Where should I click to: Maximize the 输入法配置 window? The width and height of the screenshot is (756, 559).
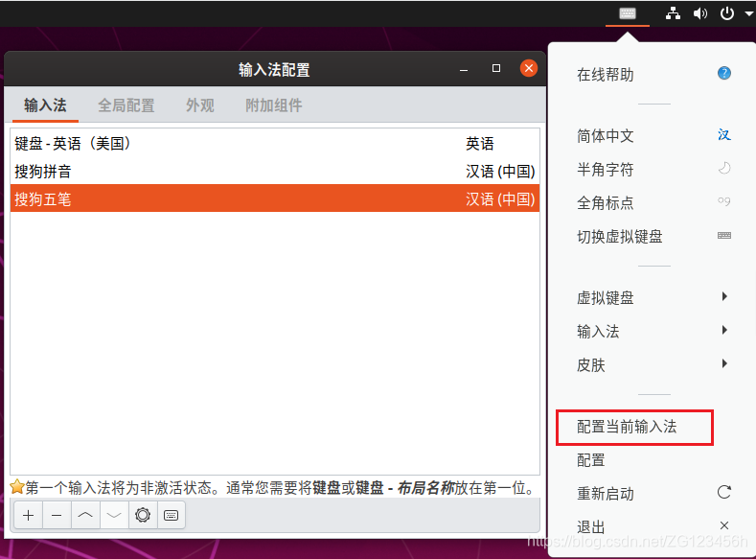pos(496,68)
